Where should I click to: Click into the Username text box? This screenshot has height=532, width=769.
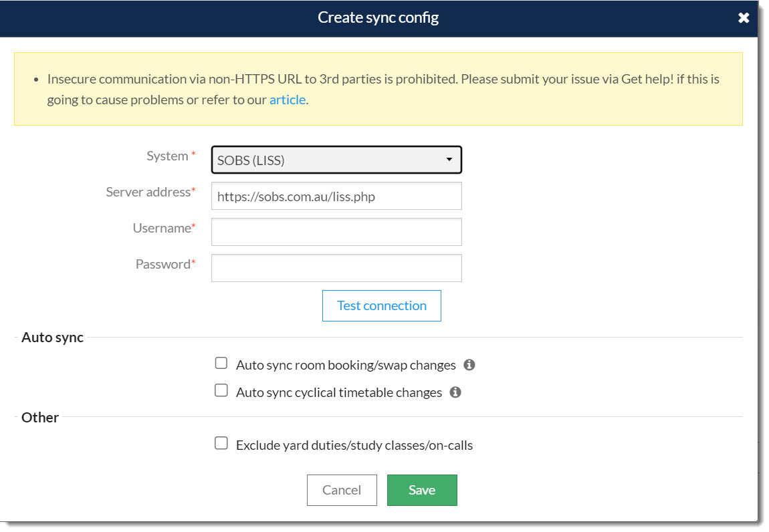click(336, 232)
